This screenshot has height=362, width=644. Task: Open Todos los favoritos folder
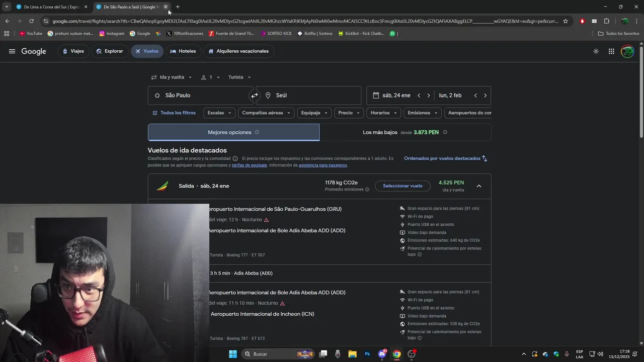[618, 34]
